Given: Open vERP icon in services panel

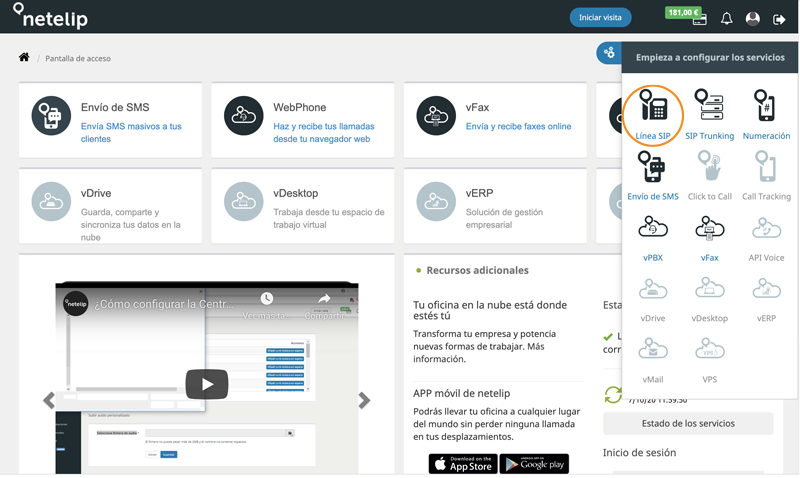Looking at the screenshot, I should pos(766,289).
